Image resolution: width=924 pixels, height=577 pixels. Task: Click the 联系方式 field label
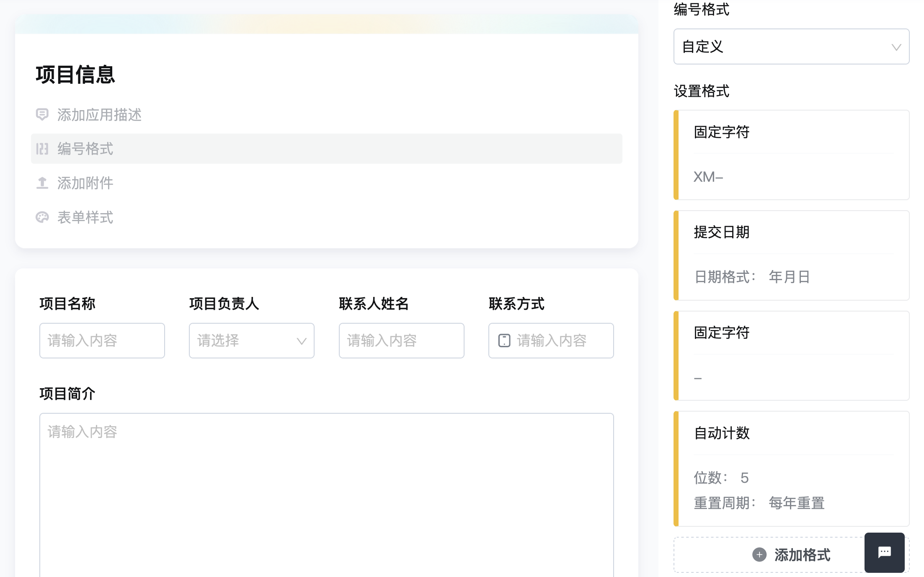516,304
